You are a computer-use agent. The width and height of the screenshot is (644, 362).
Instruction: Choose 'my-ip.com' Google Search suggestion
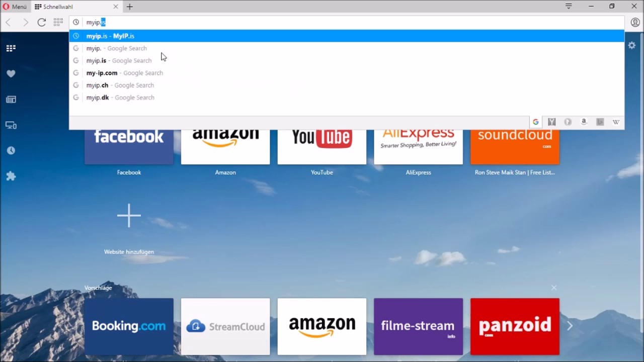(347, 73)
